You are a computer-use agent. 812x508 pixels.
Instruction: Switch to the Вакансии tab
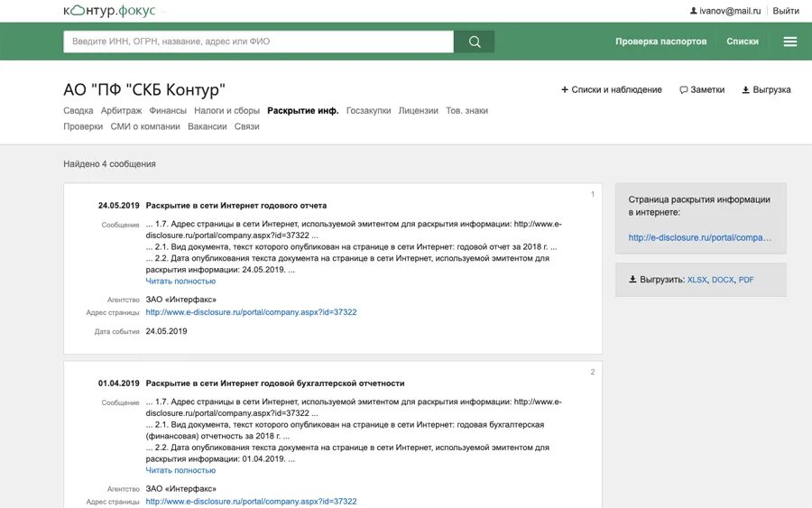tap(208, 126)
